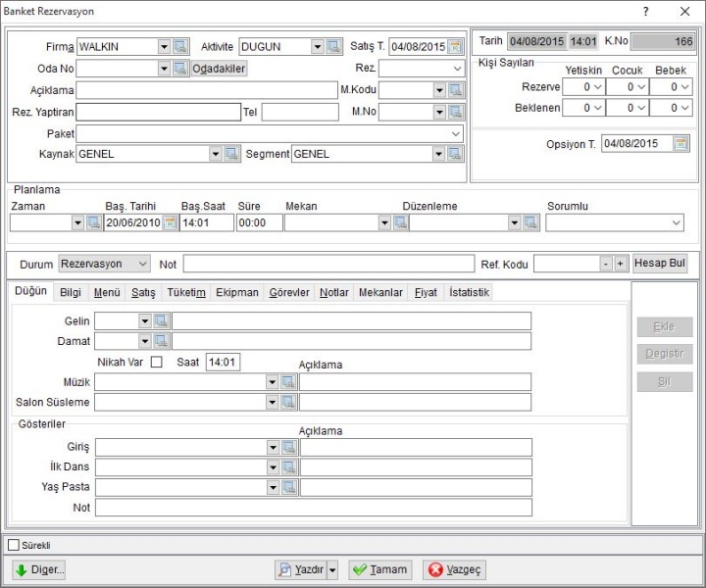The width and height of the screenshot is (706, 588).
Task: Expand the Firma WALKIN dropdown
Action: pyautogui.click(x=165, y=47)
